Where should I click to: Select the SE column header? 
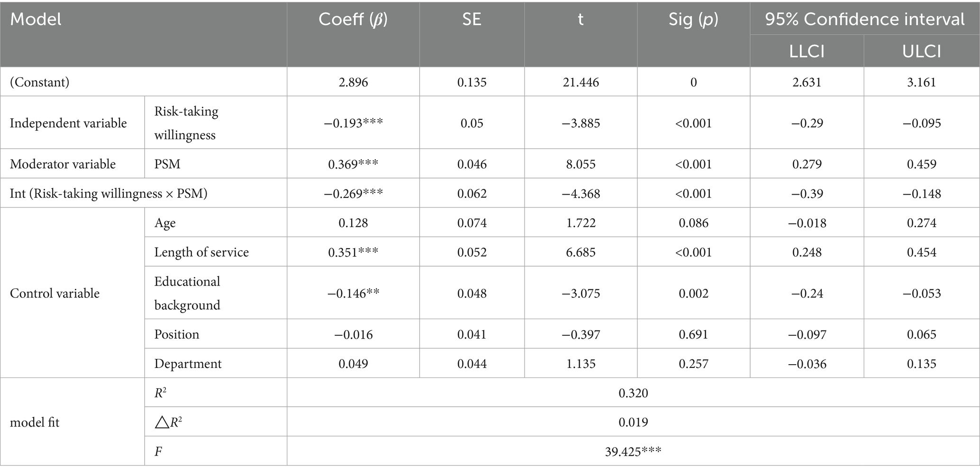click(x=472, y=19)
